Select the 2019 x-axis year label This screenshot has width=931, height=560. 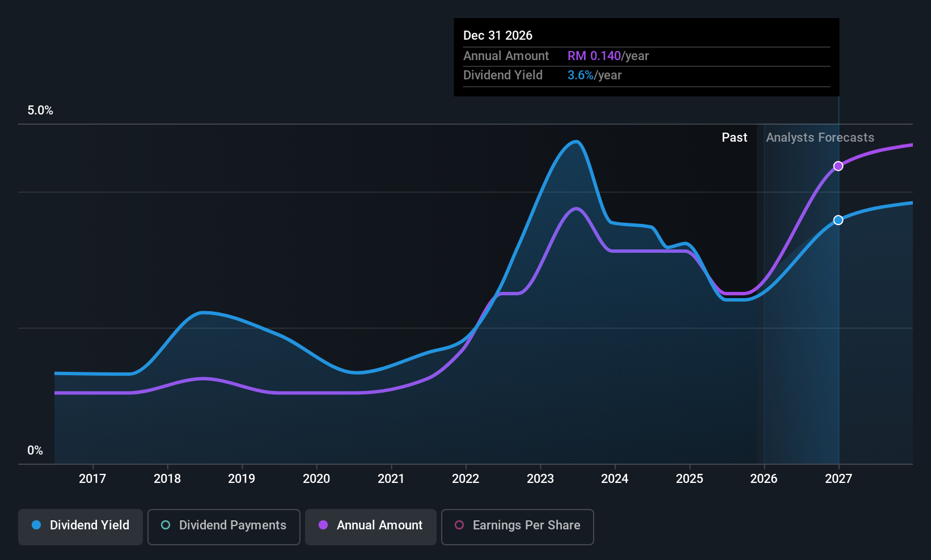click(242, 479)
